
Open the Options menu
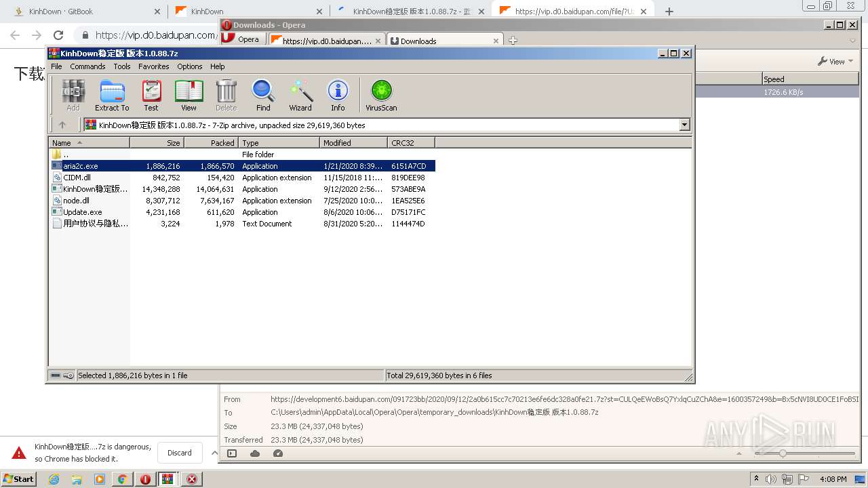(190, 66)
